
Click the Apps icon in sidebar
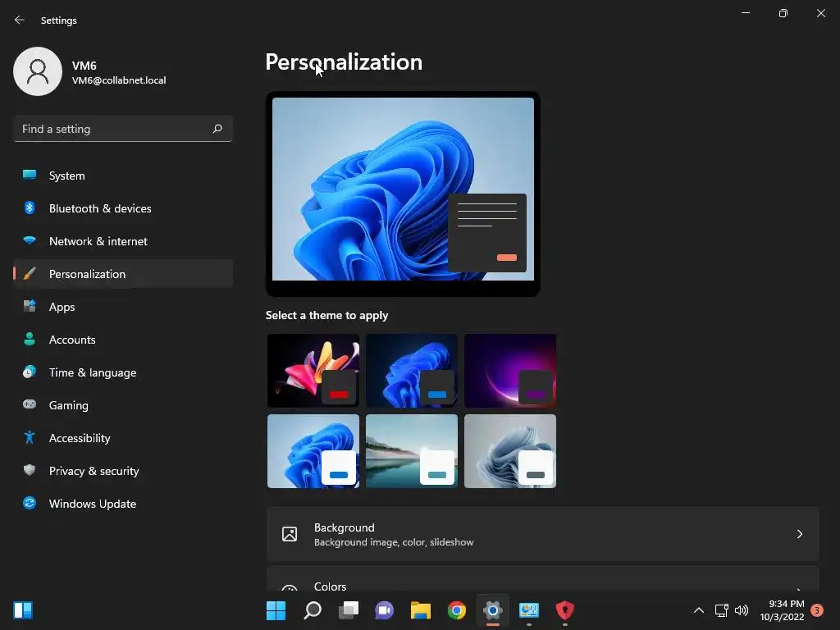click(30, 307)
